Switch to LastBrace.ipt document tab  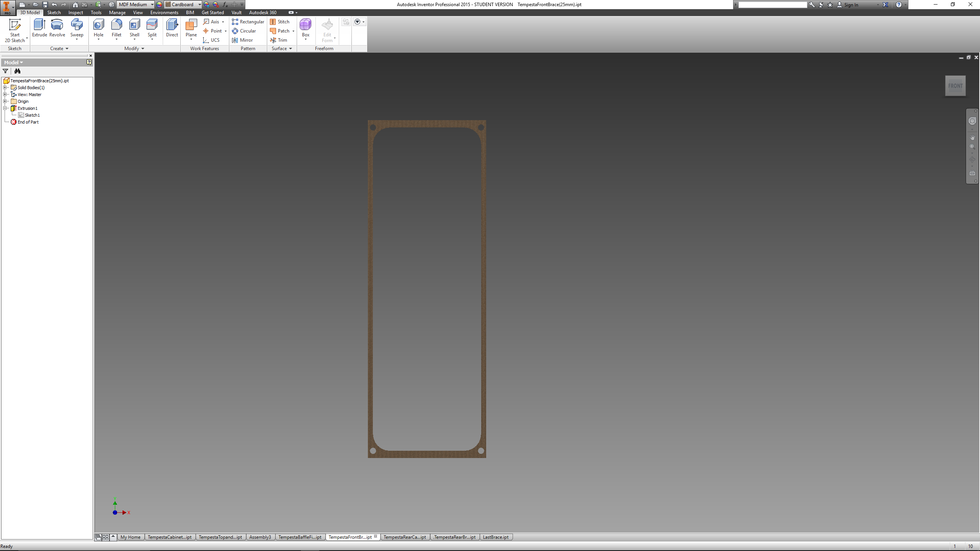tap(496, 537)
